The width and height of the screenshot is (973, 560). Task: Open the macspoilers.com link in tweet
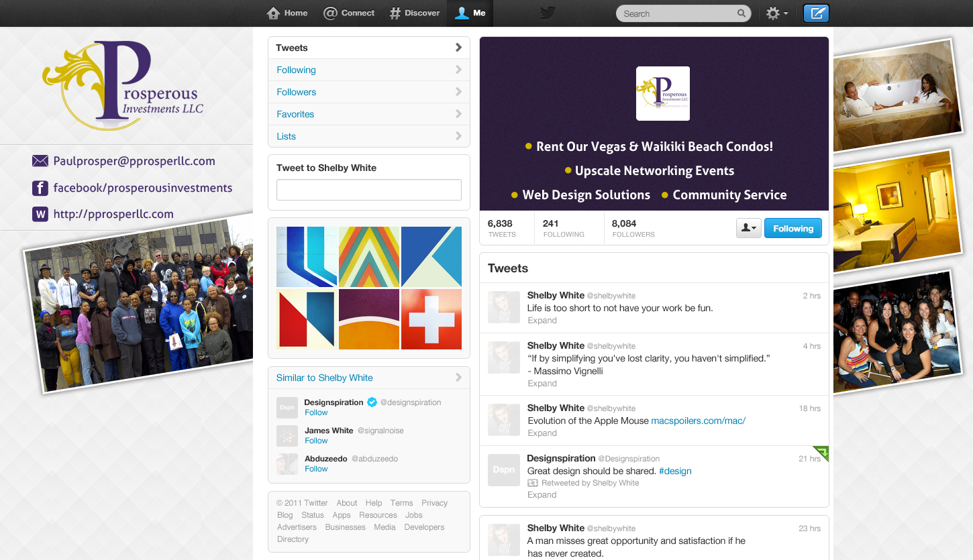tap(698, 421)
